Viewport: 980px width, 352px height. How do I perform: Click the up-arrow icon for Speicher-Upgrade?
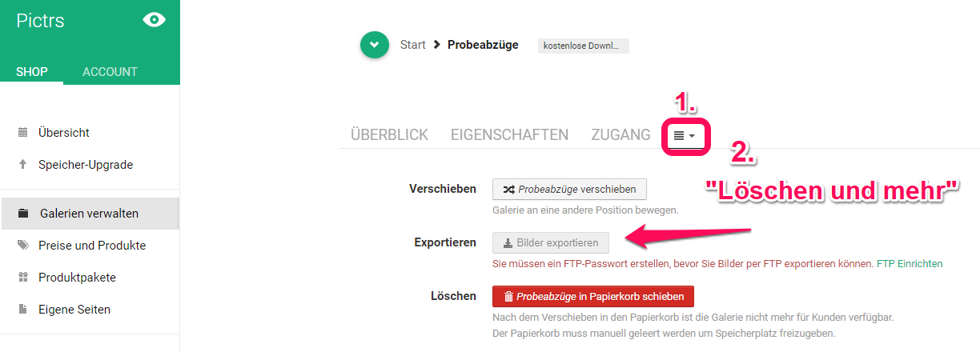click(x=22, y=165)
